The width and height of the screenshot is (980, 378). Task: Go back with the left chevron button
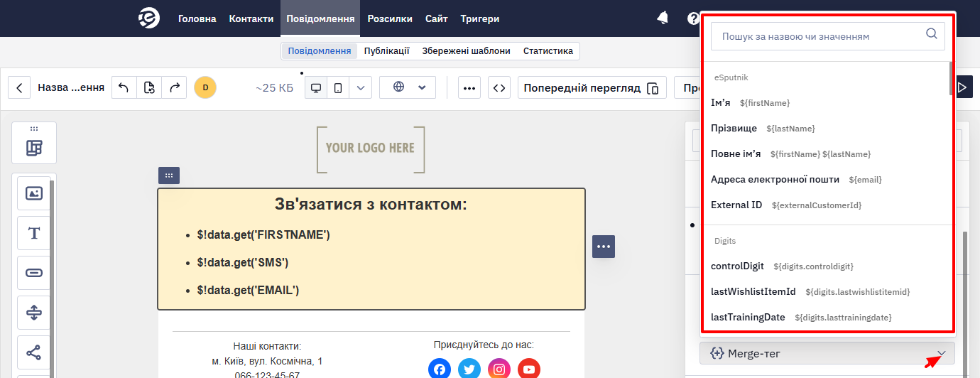pos(19,88)
